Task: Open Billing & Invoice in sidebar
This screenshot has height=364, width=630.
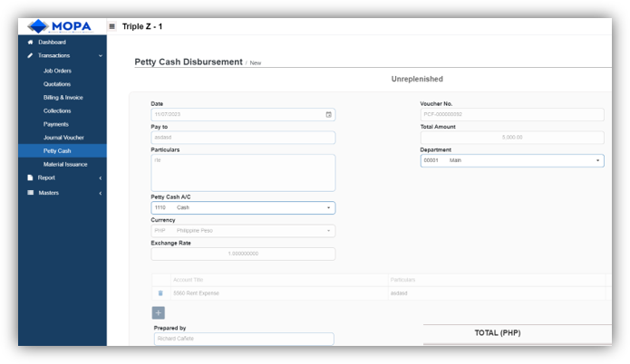Action: pos(63,98)
